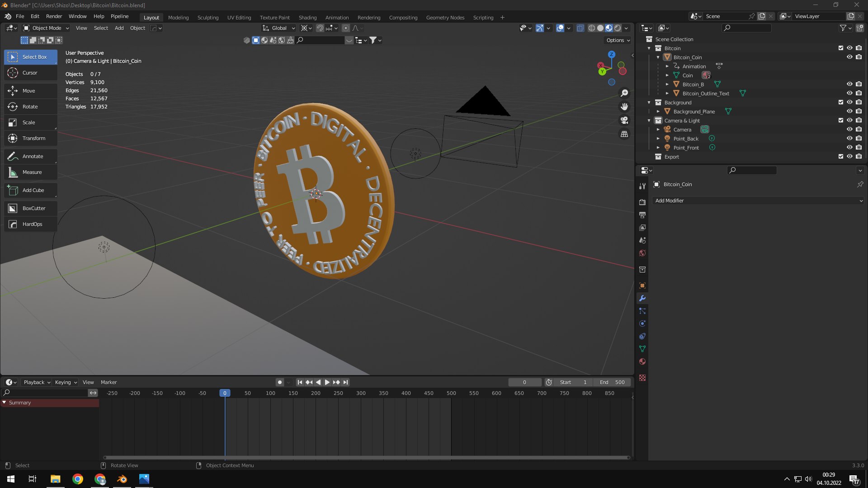Collapse the Camera & Light collection

[649, 121]
